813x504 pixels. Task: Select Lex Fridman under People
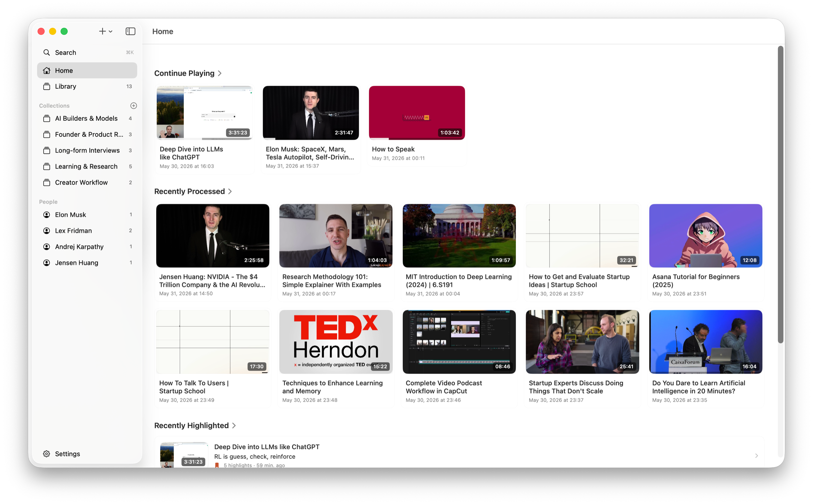point(87,231)
